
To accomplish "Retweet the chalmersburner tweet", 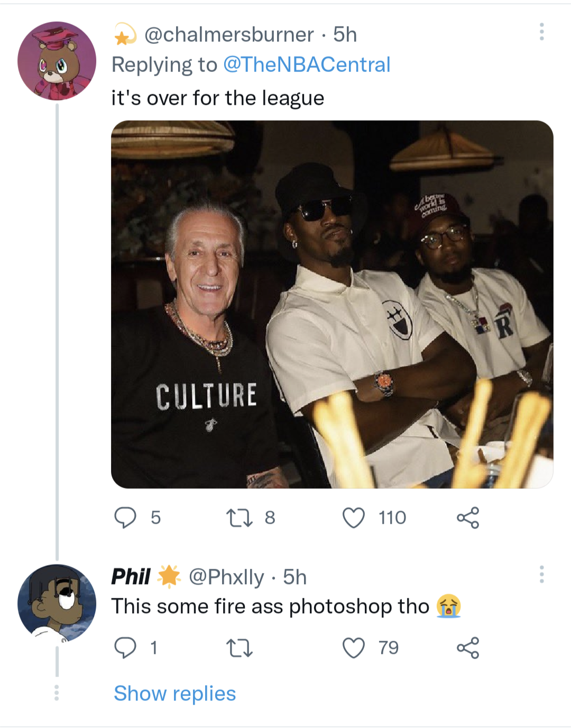I will (x=239, y=517).
